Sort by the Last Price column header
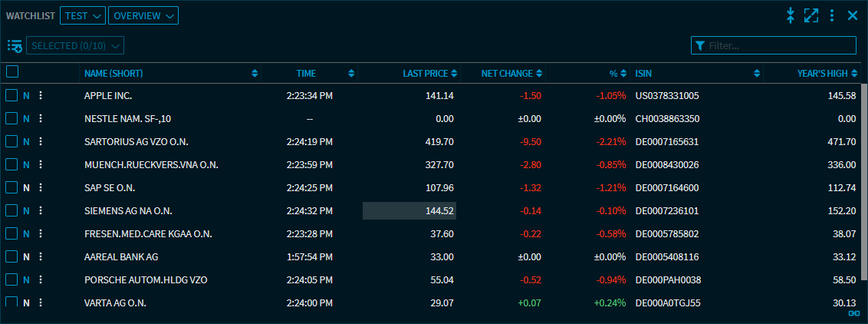The image size is (868, 324). coord(426,74)
